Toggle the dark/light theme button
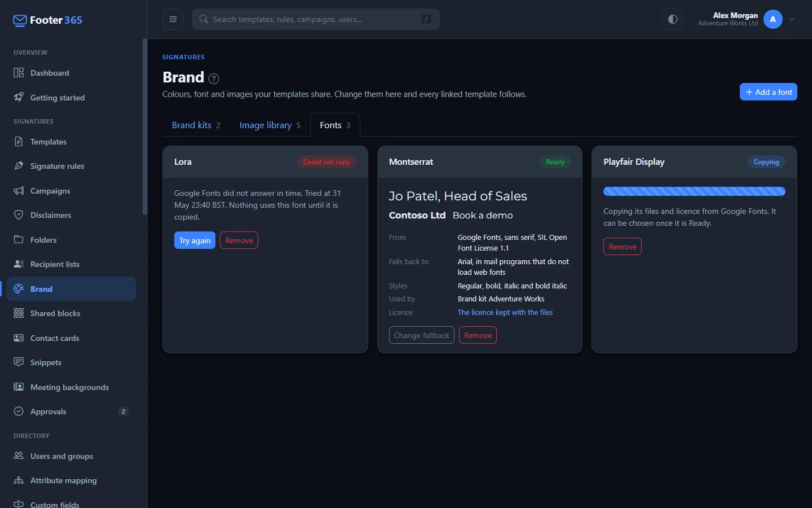Viewport: 812px width, 508px height. tap(673, 19)
